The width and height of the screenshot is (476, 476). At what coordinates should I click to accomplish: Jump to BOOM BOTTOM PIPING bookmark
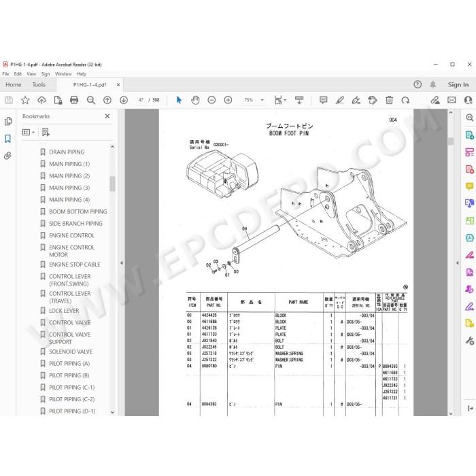[x=78, y=211]
